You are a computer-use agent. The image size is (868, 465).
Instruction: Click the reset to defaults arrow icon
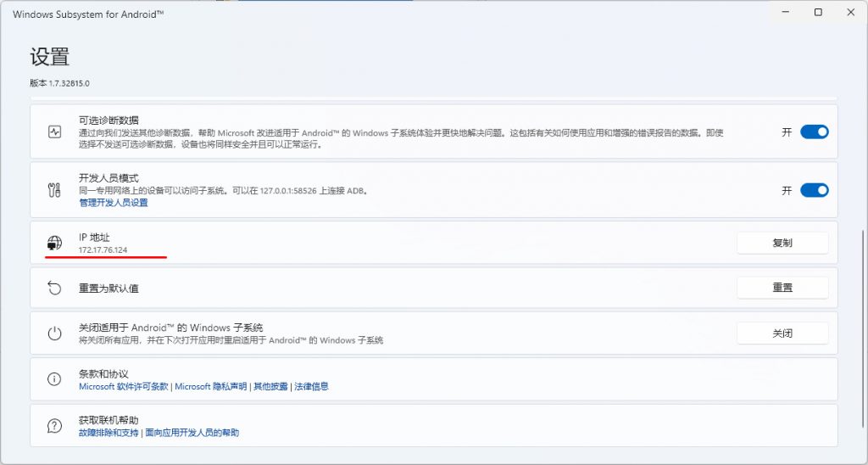54,289
